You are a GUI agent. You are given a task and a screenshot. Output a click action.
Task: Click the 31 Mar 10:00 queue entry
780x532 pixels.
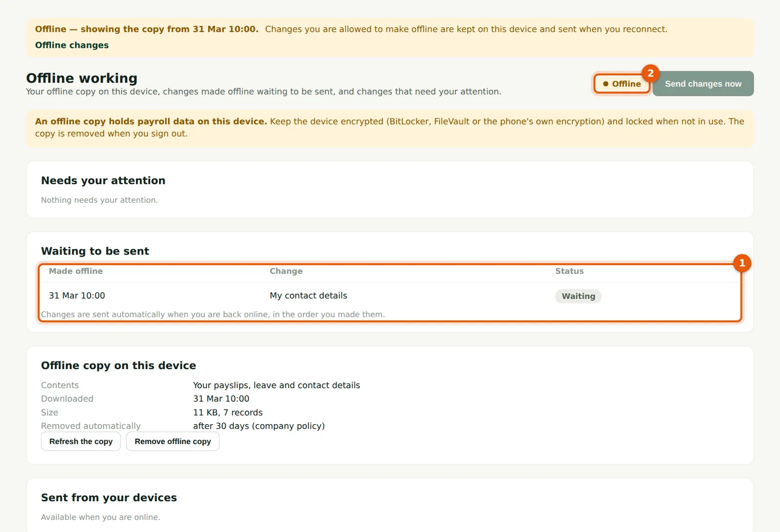click(77, 296)
